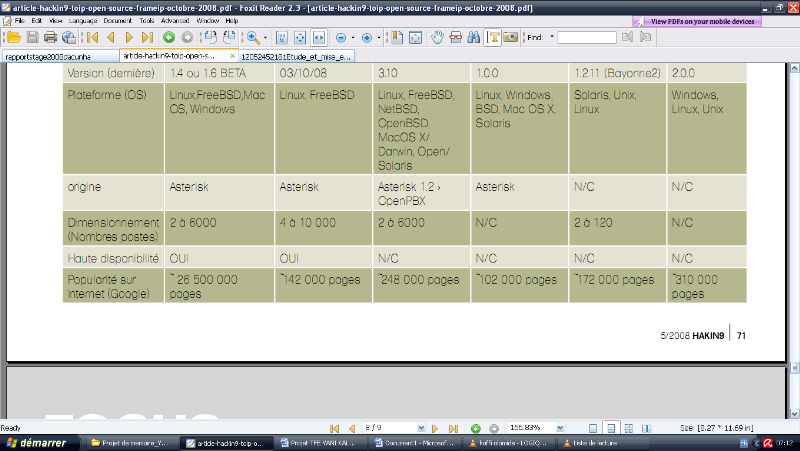Open the 155.83% zoom level dropdown

560,428
